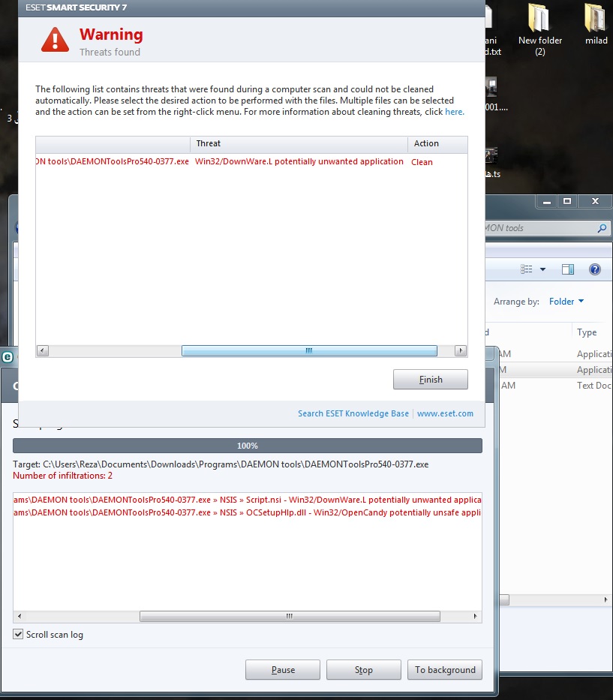The image size is (613, 700).
Task: Click the threat list horizontal scrollbar thumb
Action: tap(309, 351)
